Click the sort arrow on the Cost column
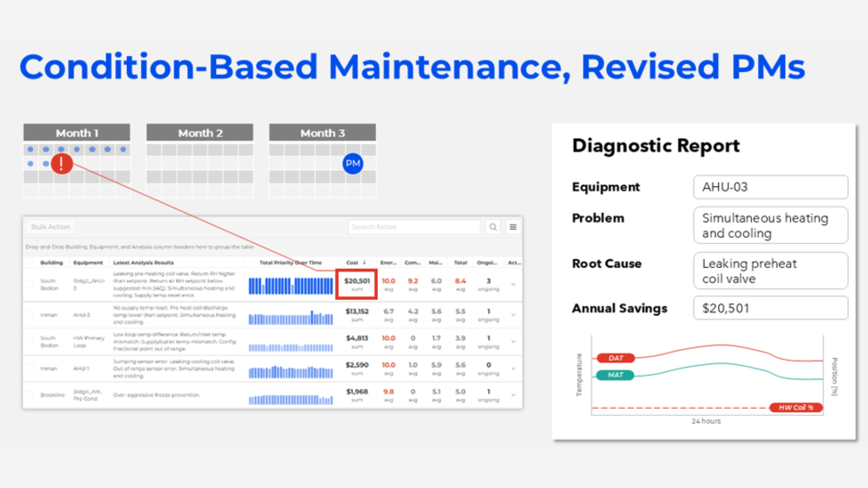Screen dimensions: 868x488 coord(364,263)
